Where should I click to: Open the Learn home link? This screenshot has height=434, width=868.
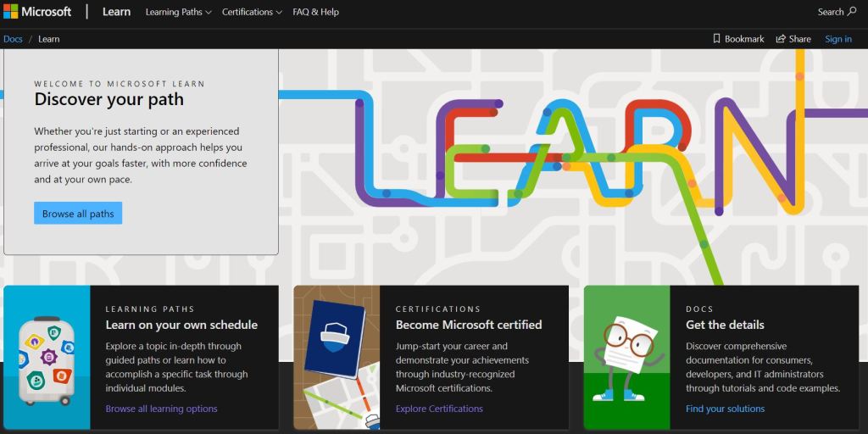click(x=116, y=12)
